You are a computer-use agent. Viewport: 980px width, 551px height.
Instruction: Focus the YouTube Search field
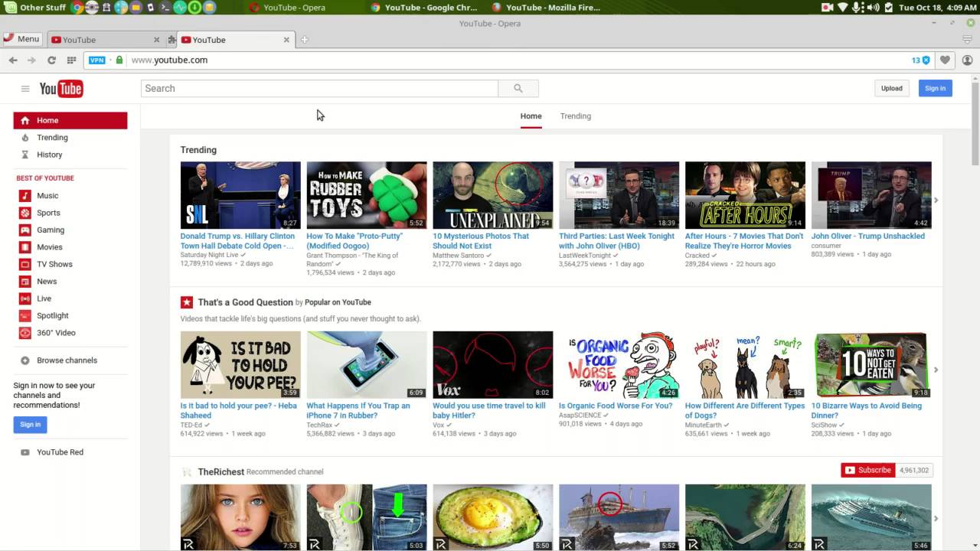click(x=319, y=88)
